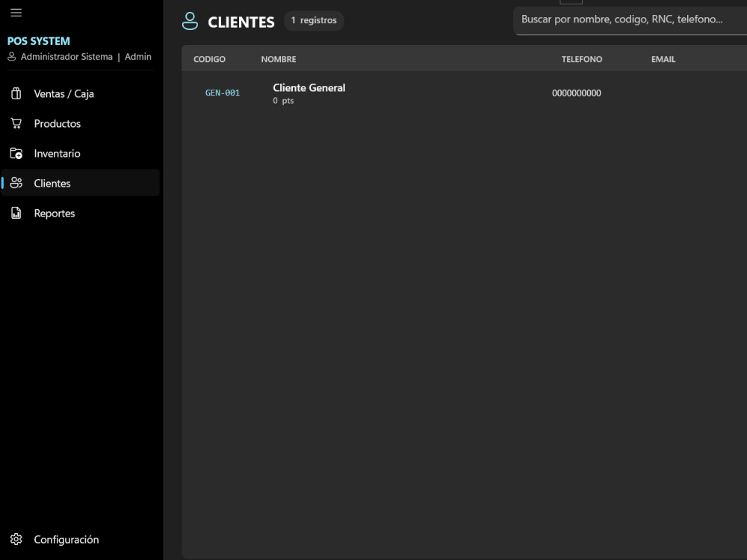This screenshot has height=560, width=747.
Task: Select the Clientes menu item
Action: [x=80, y=183]
